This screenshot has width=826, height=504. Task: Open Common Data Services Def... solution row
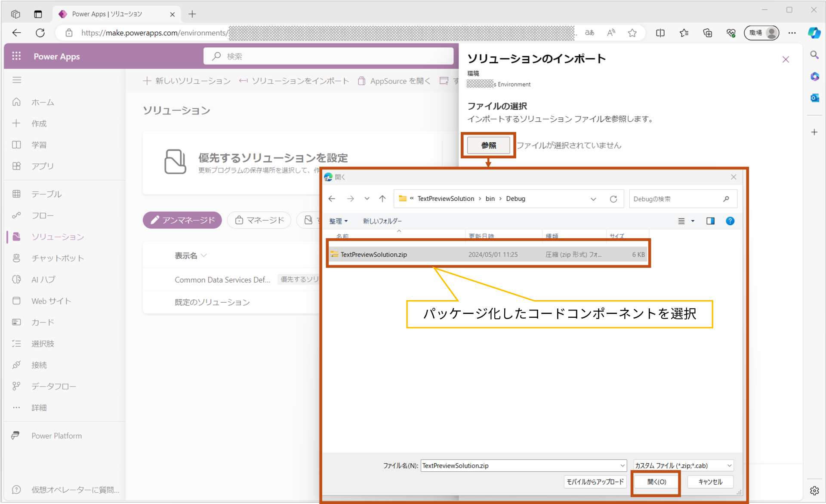[222, 280]
